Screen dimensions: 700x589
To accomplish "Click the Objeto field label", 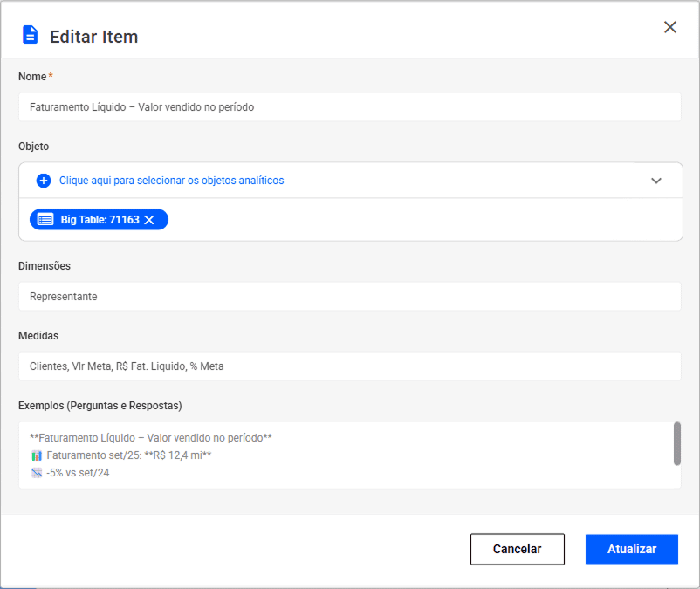I will click(x=34, y=147).
